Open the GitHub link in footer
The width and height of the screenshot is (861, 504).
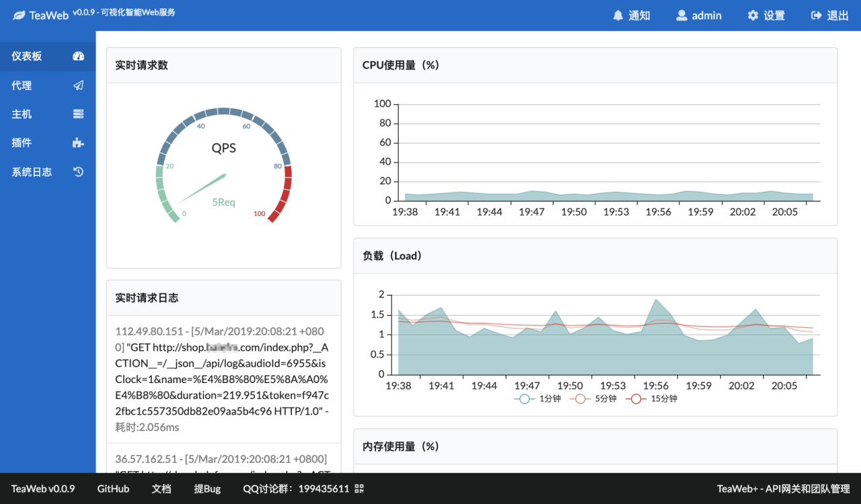(x=112, y=489)
